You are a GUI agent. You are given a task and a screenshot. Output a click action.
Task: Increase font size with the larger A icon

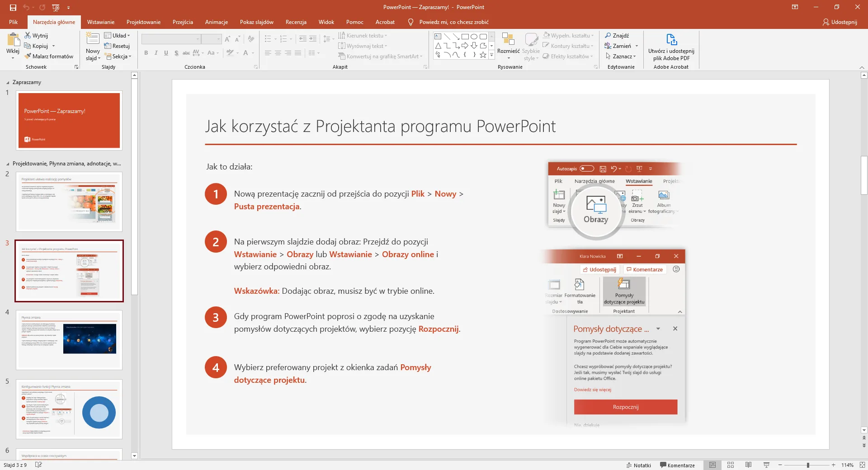(x=227, y=39)
